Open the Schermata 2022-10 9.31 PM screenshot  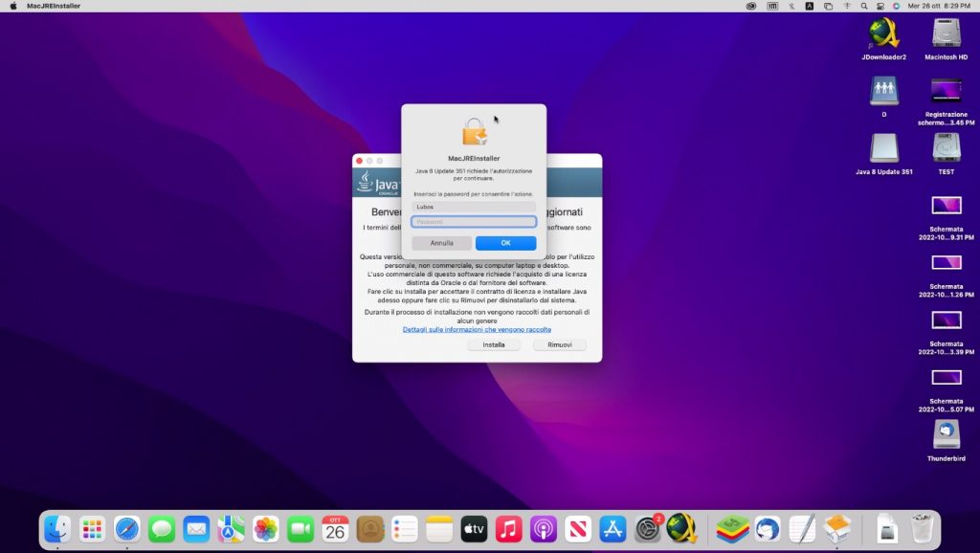click(946, 204)
